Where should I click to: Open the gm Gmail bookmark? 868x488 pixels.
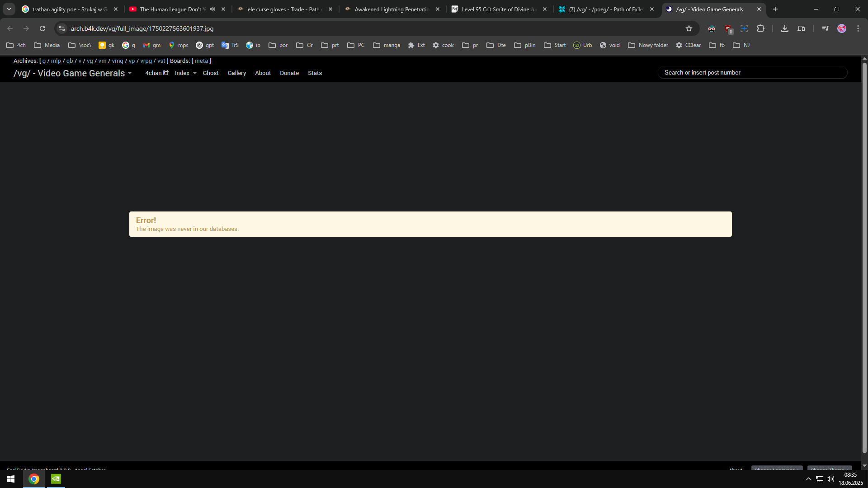pos(152,45)
